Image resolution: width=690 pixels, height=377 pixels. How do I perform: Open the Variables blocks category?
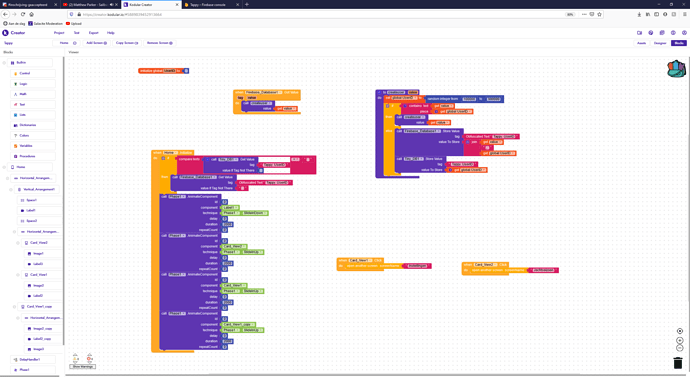(33, 146)
